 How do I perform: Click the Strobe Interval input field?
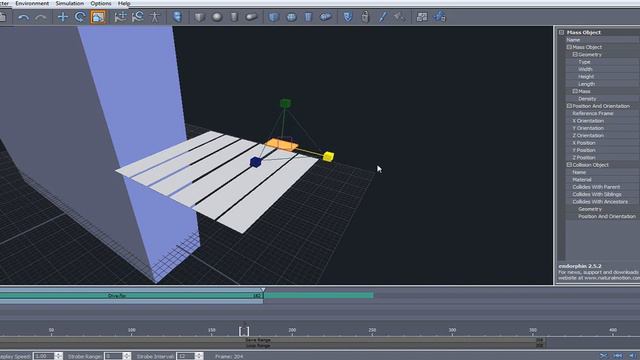pos(186,356)
